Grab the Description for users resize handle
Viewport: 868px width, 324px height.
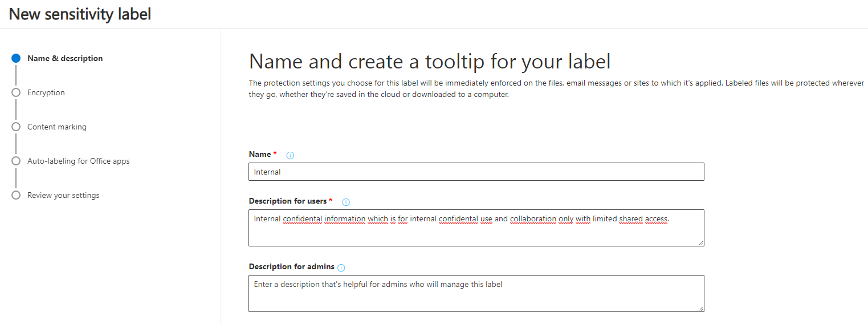pyautogui.click(x=701, y=243)
